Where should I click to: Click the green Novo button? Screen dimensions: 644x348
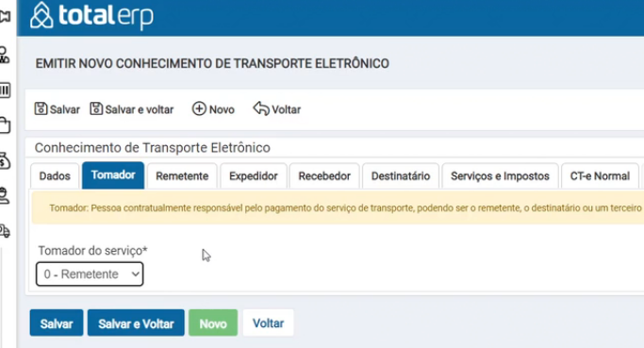(x=213, y=323)
